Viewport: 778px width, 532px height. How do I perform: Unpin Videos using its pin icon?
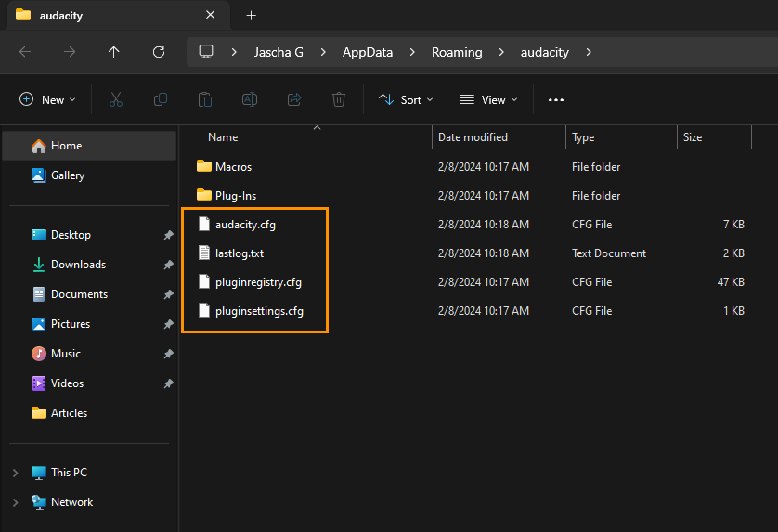[x=169, y=383]
